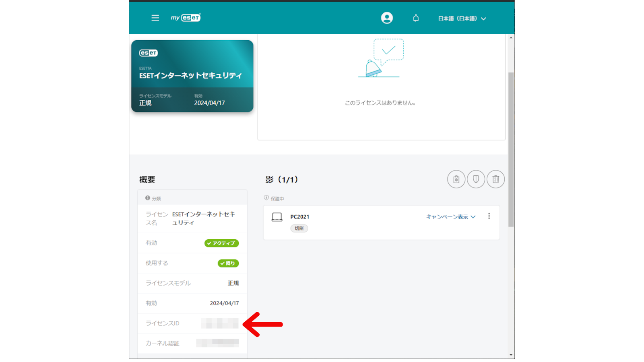Open the user account profile icon
Viewport: 644px width, 362px height.
click(387, 18)
